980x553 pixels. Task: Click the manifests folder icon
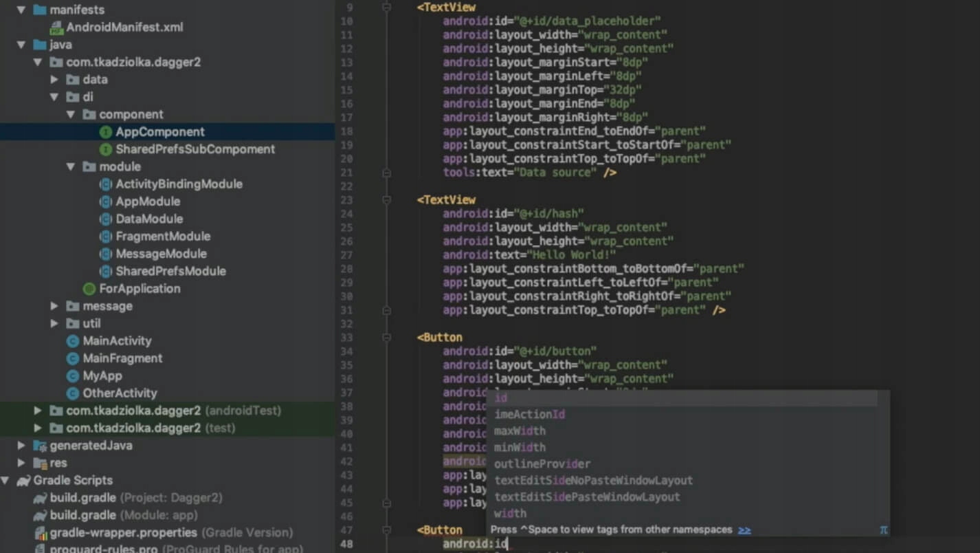[x=40, y=10]
